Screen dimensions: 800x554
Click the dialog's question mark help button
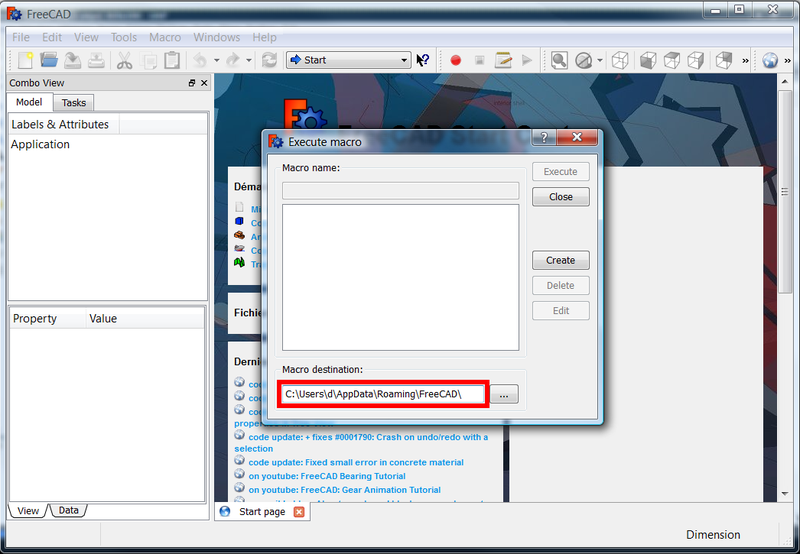(544, 137)
